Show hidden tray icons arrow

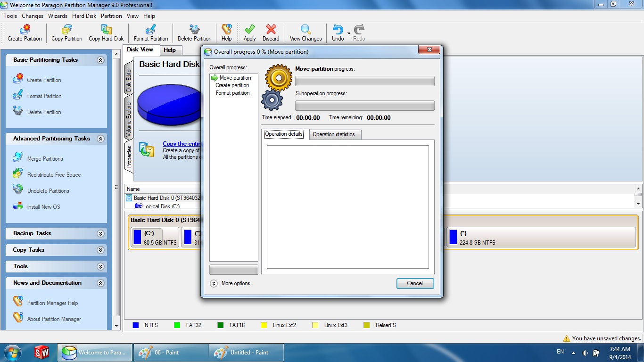click(573, 353)
